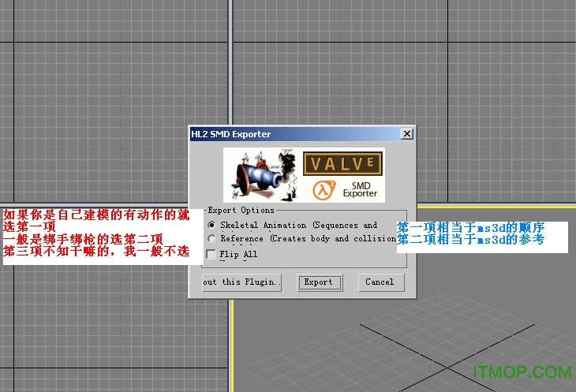This screenshot has height=392, width=576.
Task: Click the HL2 SMD Exporter title bar
Action: (292, 134)
